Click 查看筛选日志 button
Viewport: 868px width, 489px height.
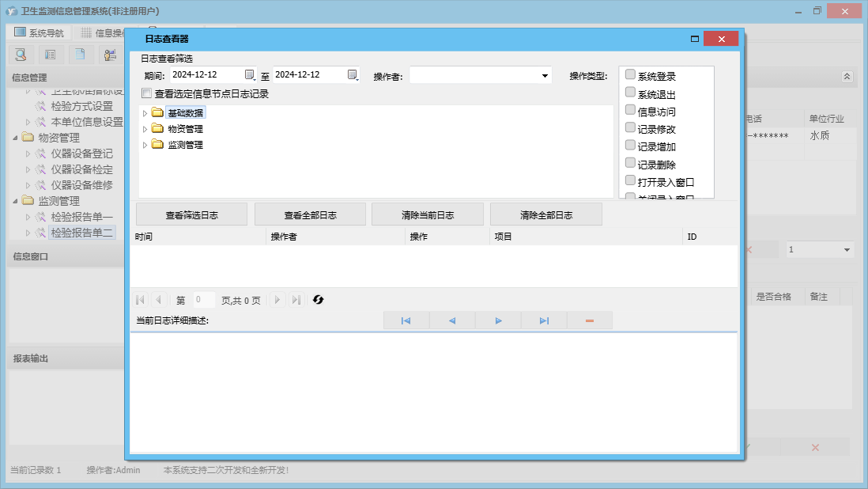[x=191, y=215]
